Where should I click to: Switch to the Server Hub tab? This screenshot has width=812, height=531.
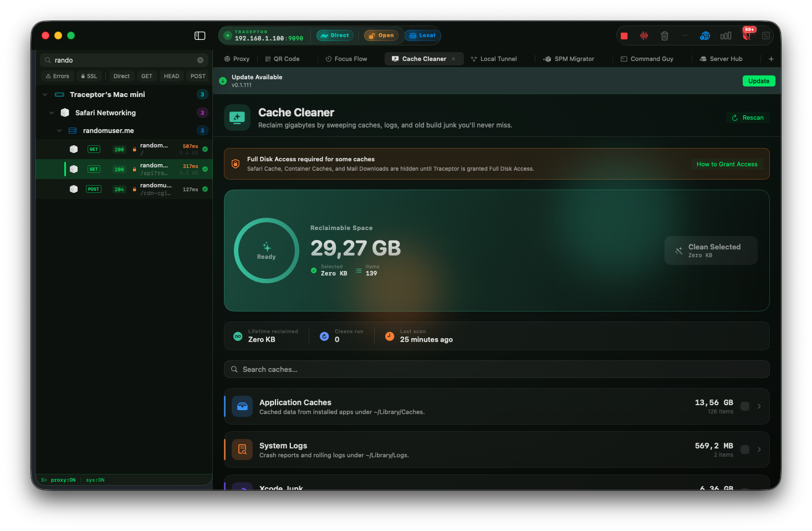721,59
